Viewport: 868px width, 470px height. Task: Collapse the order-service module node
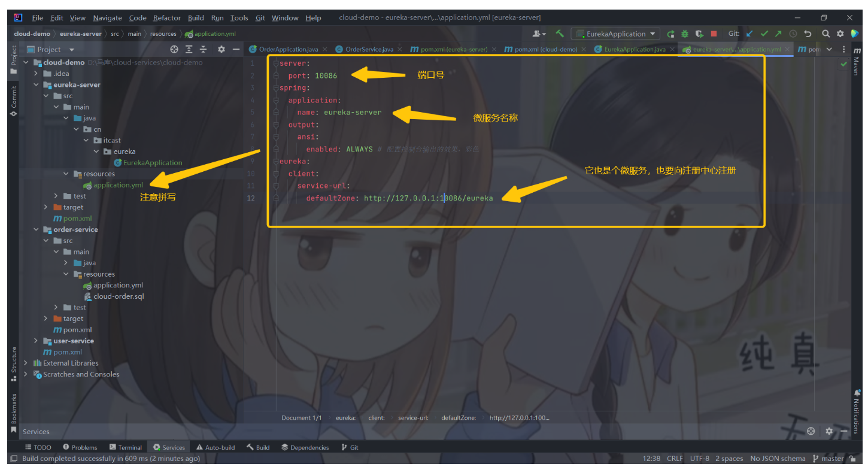coord(37,230)
